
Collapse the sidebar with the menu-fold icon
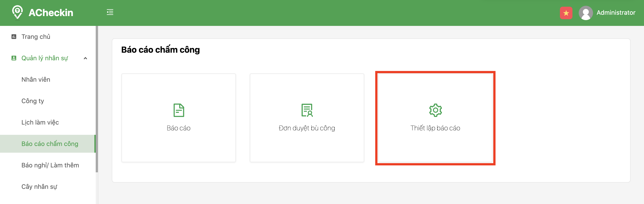pos(110,12)
